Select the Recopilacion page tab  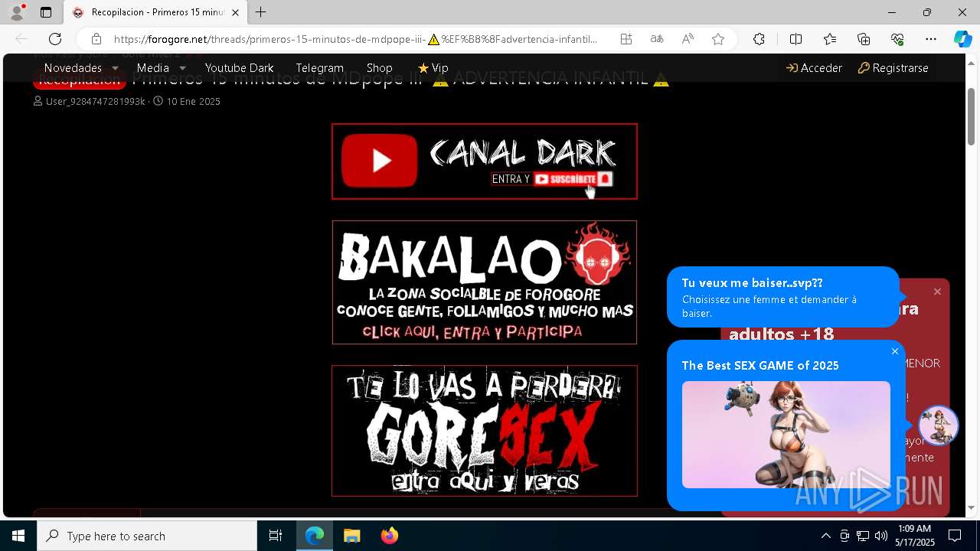(x=156, y=12)
